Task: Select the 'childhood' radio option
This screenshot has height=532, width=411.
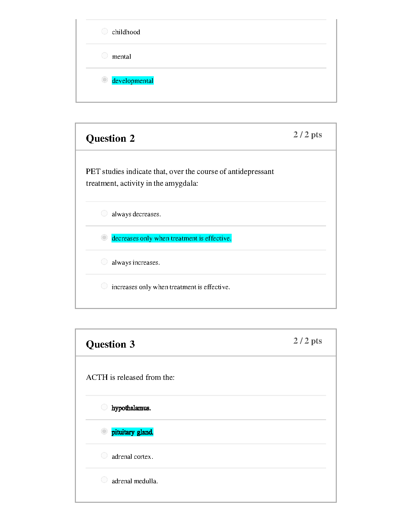Action: [x=104, y=31]
